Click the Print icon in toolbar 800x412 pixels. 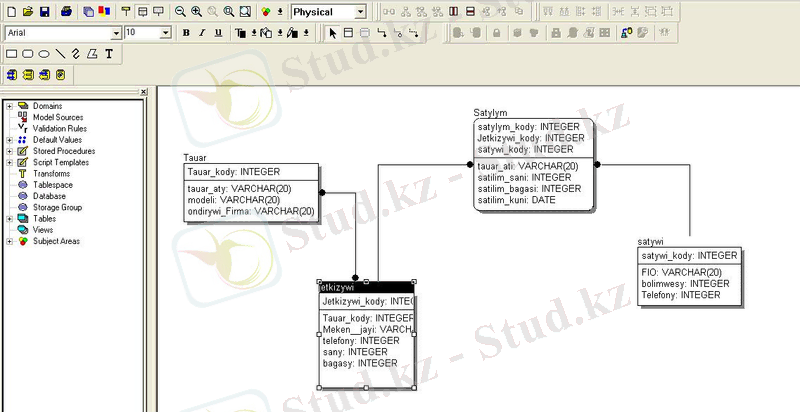[66, 11]
